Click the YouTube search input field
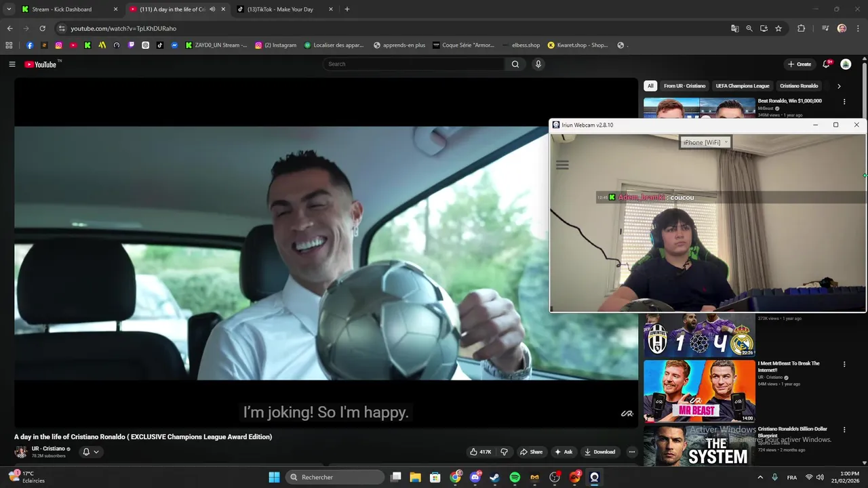 point(414,64)
